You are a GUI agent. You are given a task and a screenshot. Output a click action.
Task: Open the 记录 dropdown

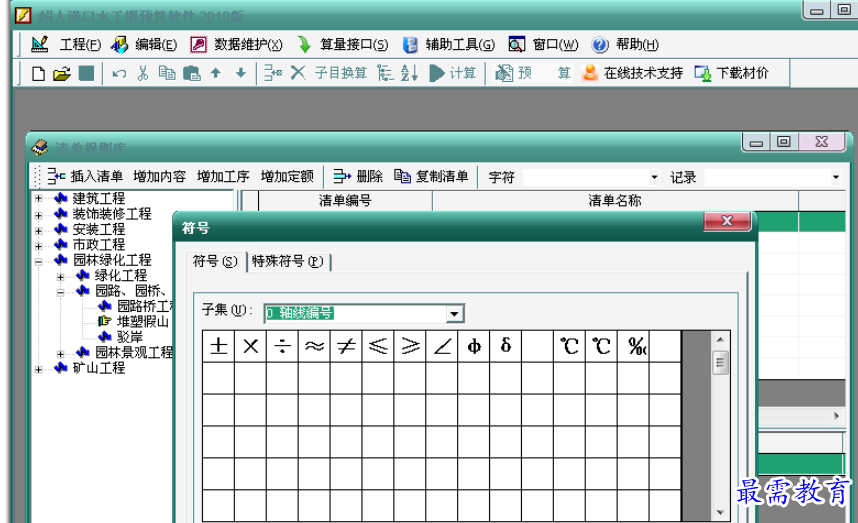[836, 177]
